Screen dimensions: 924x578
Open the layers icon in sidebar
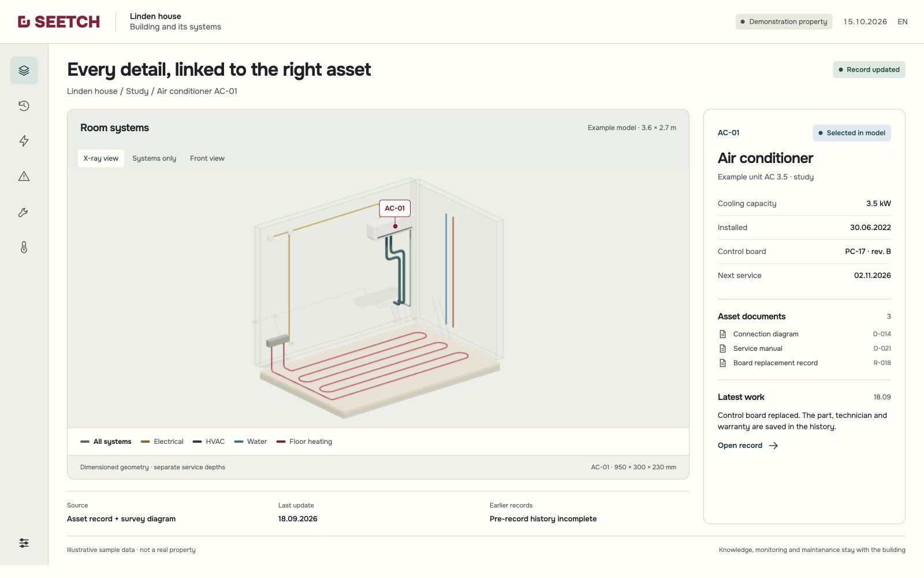click(x=24, y=71)
